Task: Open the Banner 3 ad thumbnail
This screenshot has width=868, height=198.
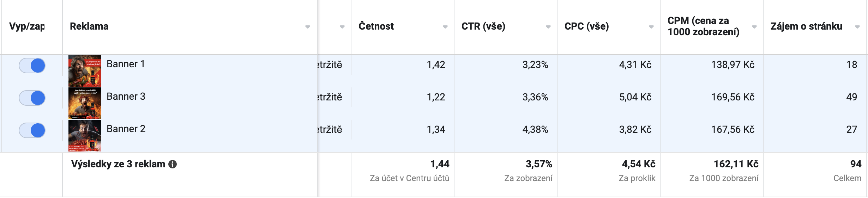Action: (x=85, y=103)
